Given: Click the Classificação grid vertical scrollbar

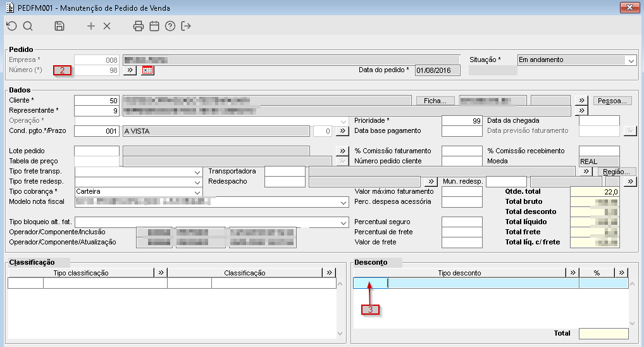Looking at the screenshot, I should click(340, 308).
